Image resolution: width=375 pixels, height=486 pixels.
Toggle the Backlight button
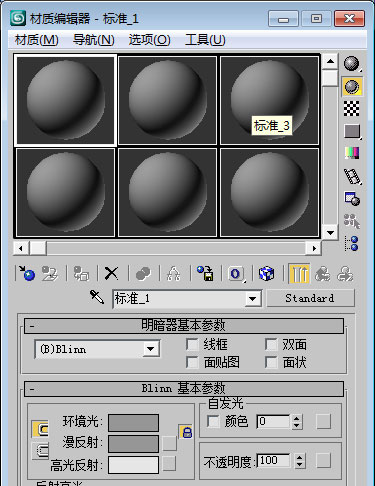point(352,87)
